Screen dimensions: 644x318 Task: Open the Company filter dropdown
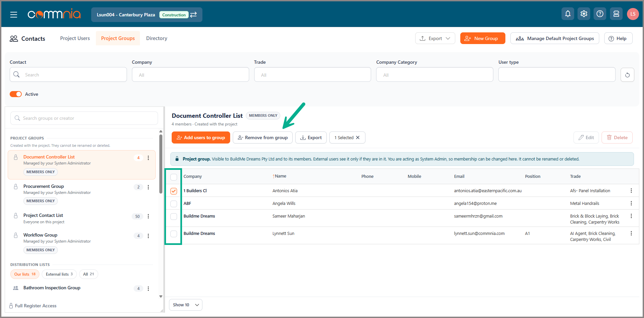(190, 75)
